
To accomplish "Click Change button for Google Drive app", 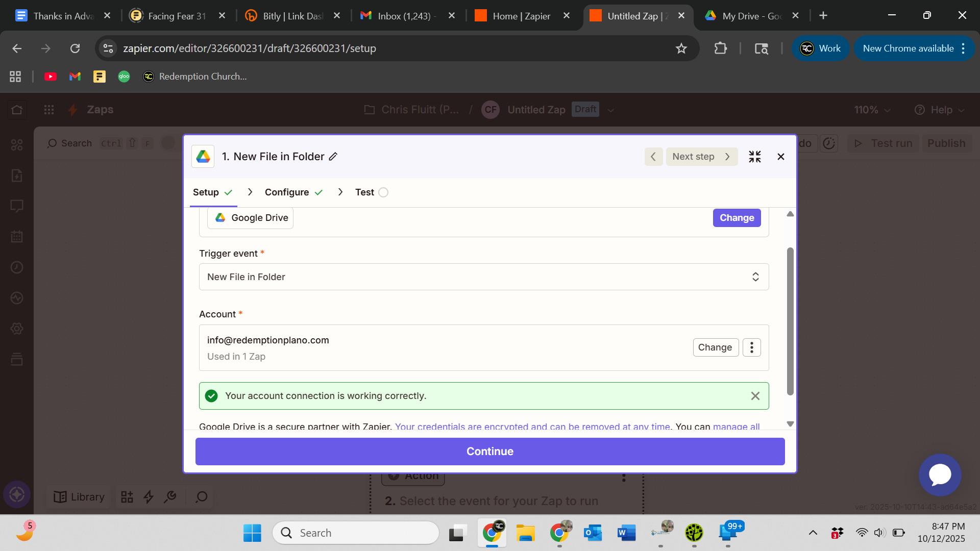I will [x=737, y=218].
